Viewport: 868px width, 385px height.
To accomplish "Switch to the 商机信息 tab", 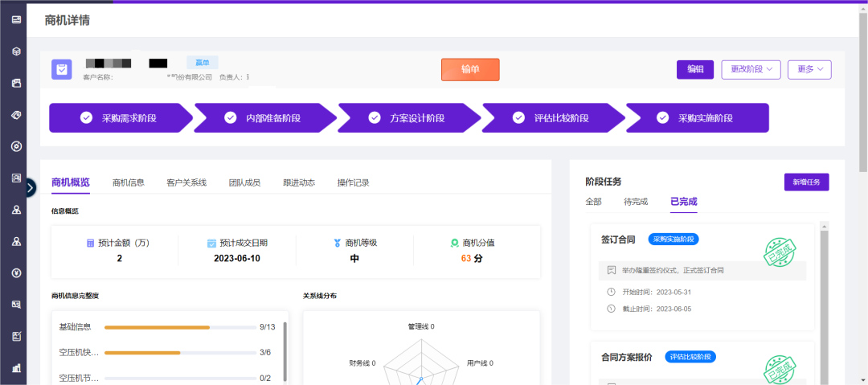I will 129,182.
